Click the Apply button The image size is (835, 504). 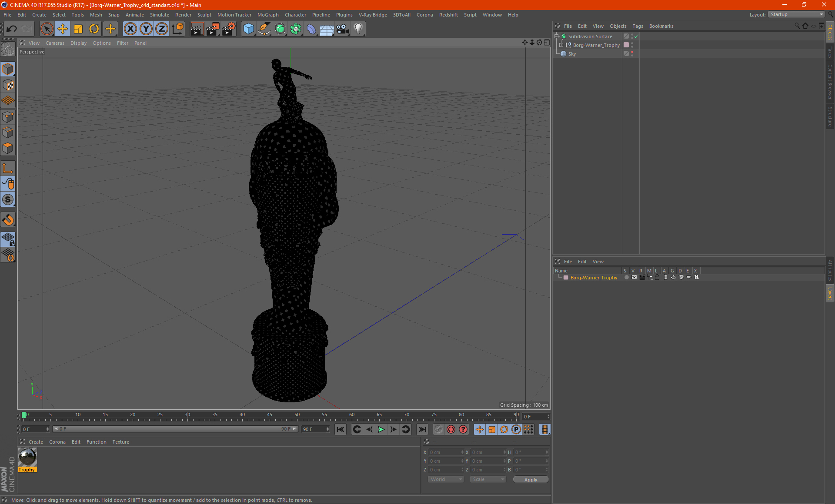(531, 480)
